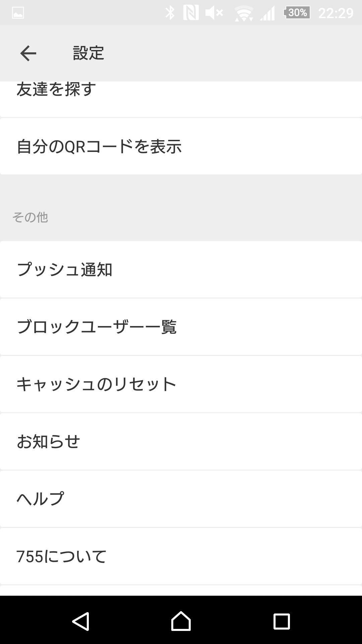Screen dimensions: 362x644
Task: Tap the 設定 header title
Action: [88, 53]
